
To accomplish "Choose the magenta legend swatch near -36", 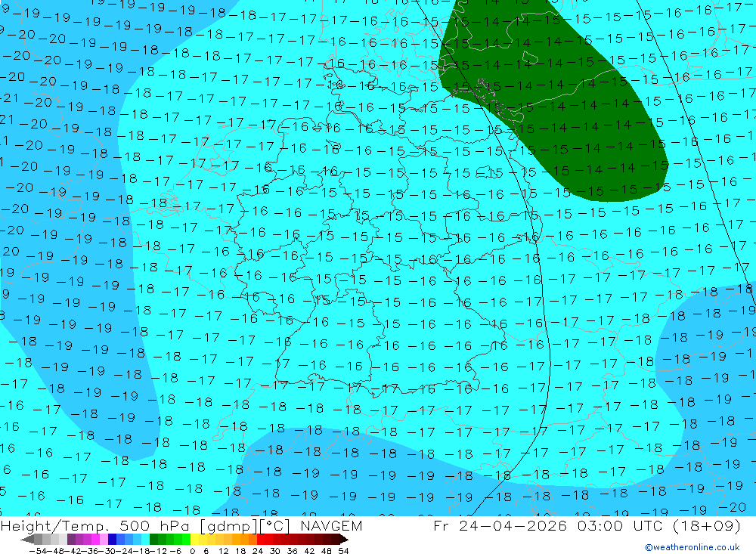I will tap(95, 540).
